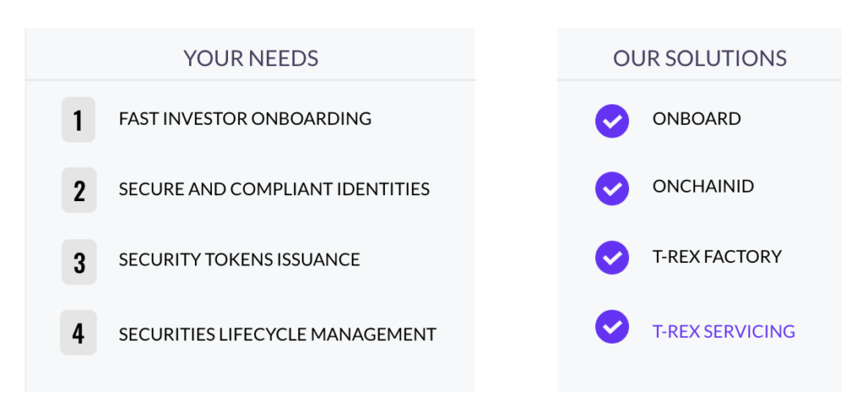Click the number 2 badge icon

pyautogui.click(x=79, y=190)
